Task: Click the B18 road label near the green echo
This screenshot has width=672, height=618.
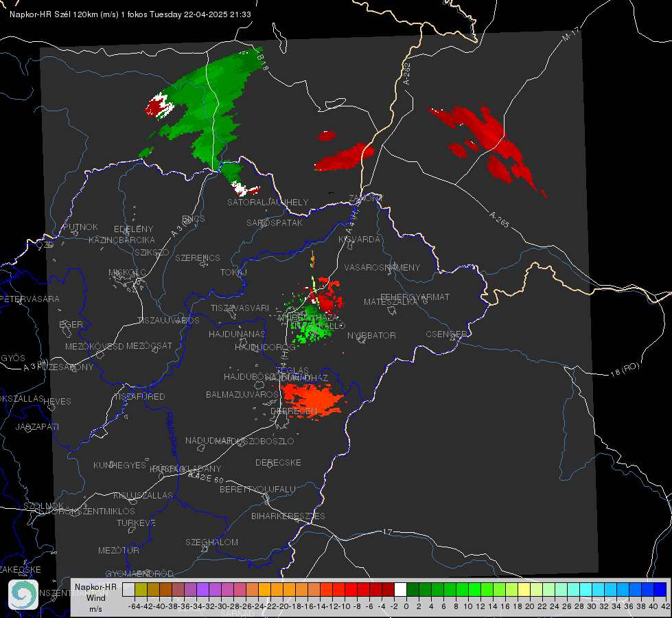Action: [263, 63]
